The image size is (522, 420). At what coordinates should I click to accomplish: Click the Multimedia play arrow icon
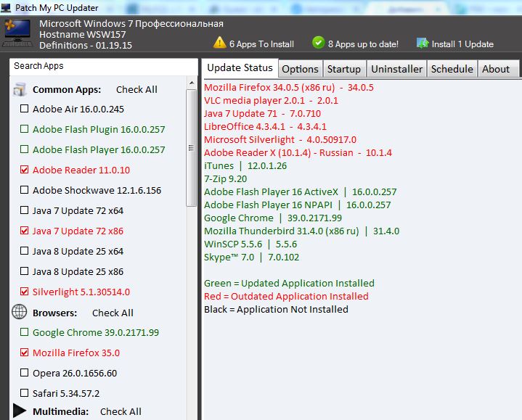pos(20,411)
